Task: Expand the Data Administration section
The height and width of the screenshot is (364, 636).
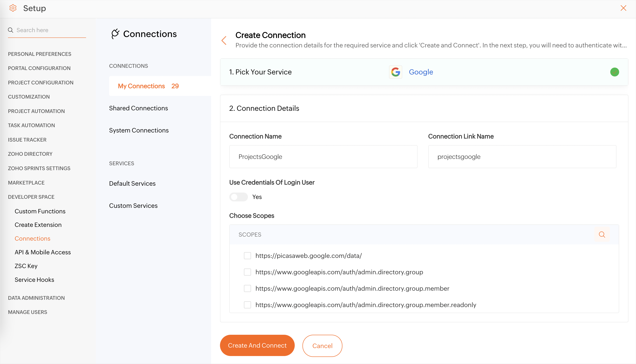Action: [36, 298]
